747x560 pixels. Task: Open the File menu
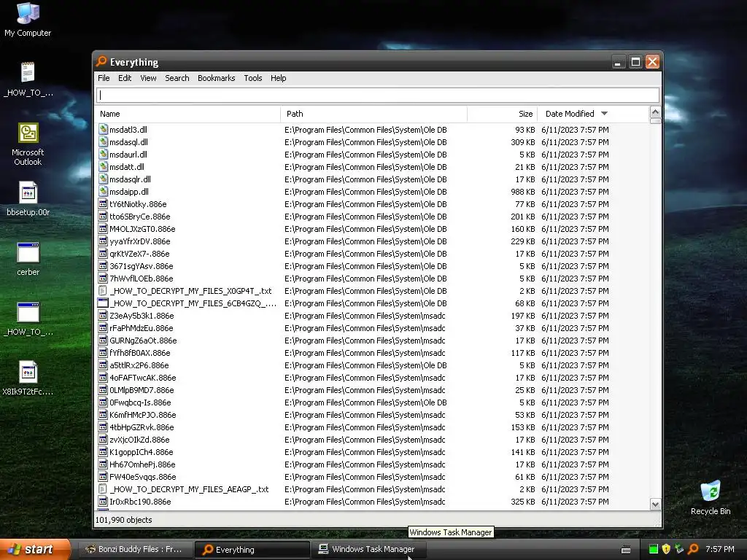[x=104, y=78]
